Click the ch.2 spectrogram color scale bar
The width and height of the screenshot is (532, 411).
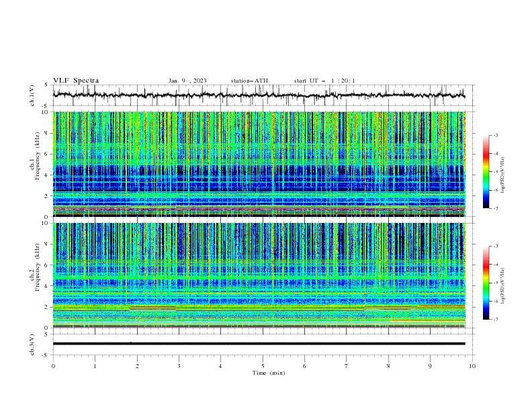(x=486, y=283)
